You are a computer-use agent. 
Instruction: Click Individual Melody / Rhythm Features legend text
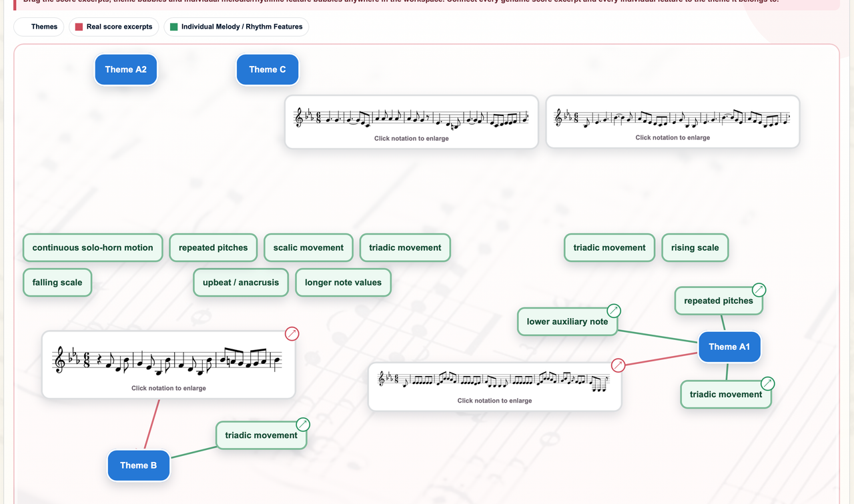[242, 27]
